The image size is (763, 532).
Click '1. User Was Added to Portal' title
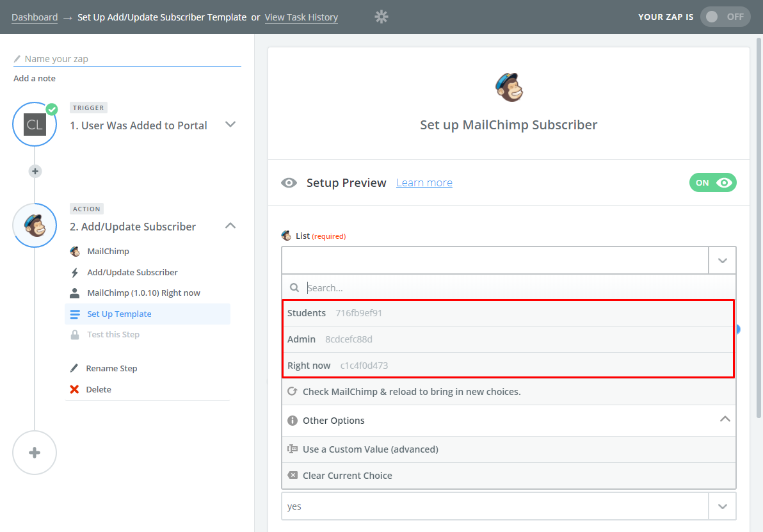[x=139, y=125]
